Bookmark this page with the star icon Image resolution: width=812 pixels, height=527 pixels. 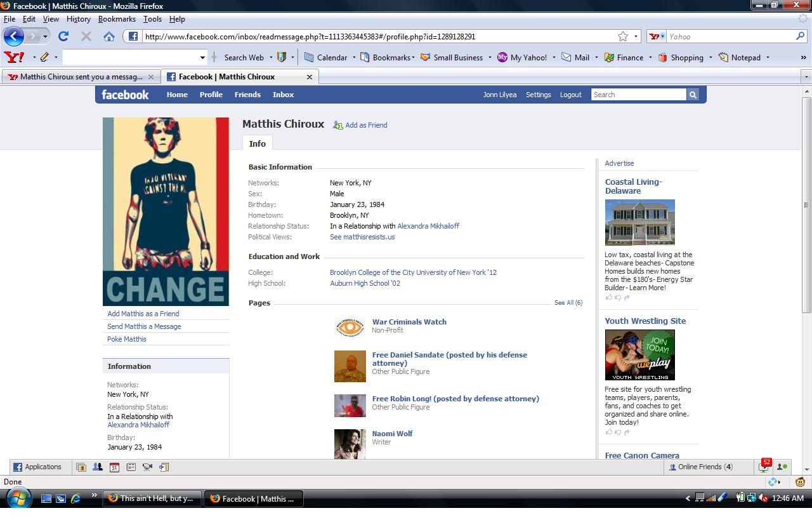623,37
